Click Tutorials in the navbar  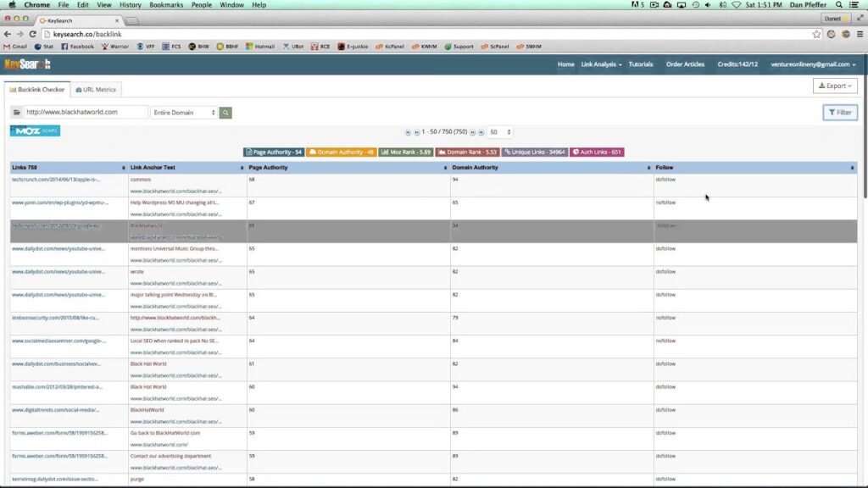tap(641, 64)
